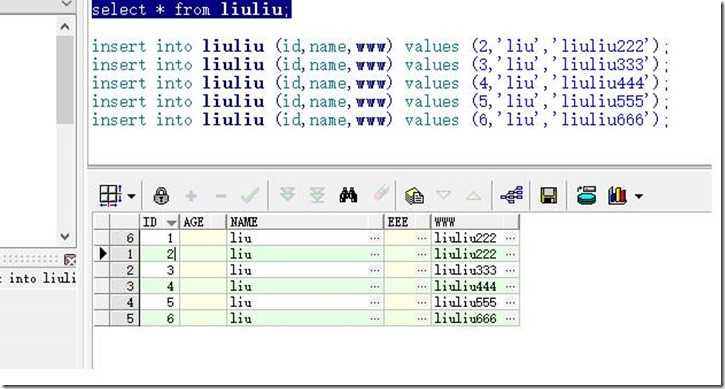Select row header numbered 6 at grid top
This screenshot has width=725, height=389.
(x=124, y=238)
